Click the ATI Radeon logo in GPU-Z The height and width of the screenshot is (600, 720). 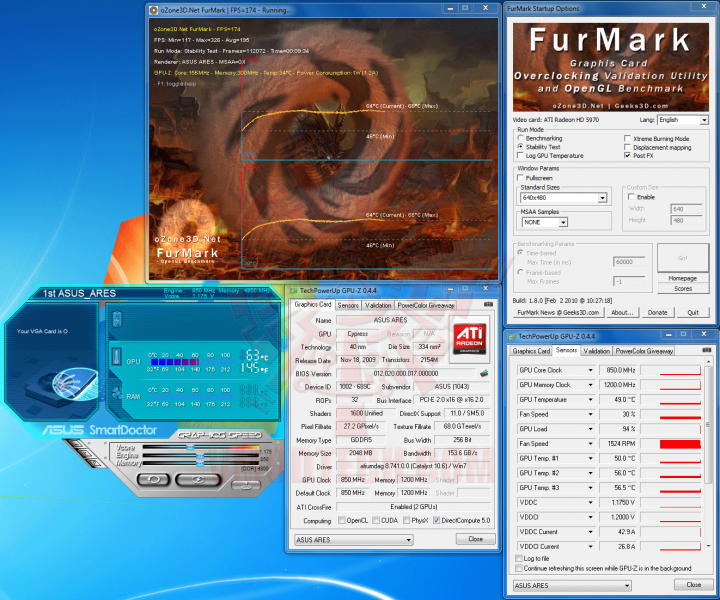coord(469,339)
